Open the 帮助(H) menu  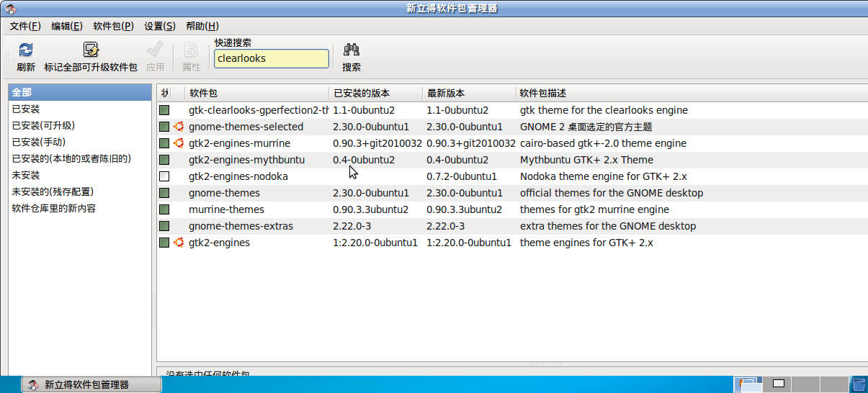202,26
